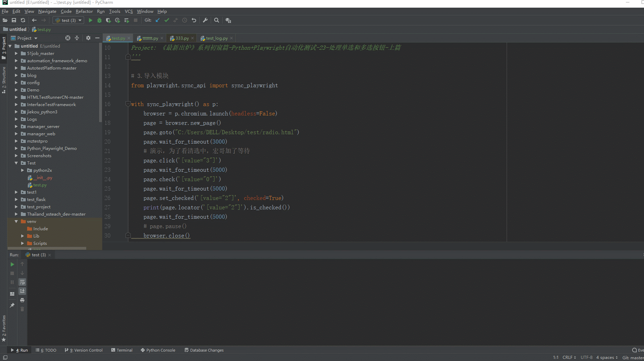The width and height of the screenshot is (644, 361).
Task: Switch to the test_log.py editor tab
Action: point(216,38)
